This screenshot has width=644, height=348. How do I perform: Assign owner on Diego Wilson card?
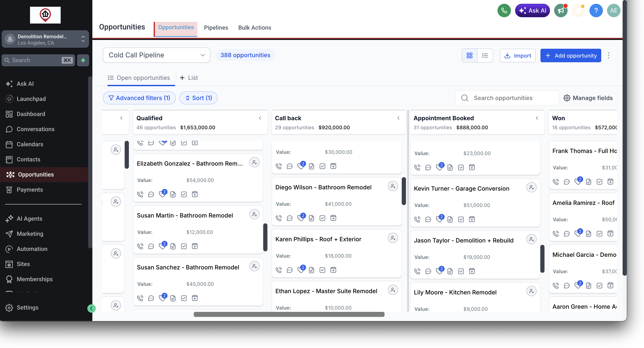click(393, 186)
